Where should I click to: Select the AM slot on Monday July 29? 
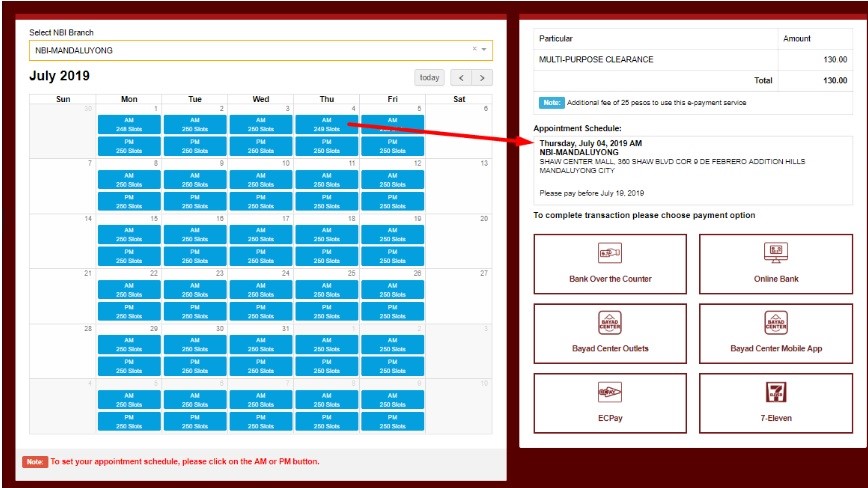click(x=129, y=345)
